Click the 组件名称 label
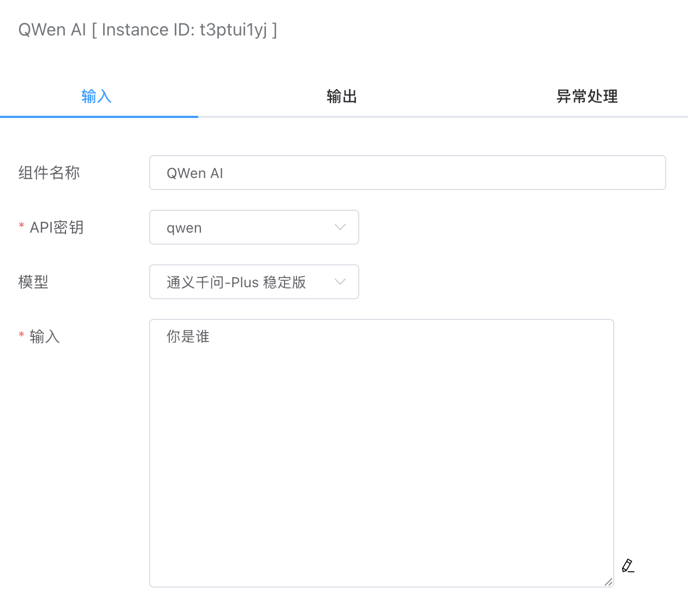Screen dimensions: 688x616 pyautogui.click(x=49, y=173)
